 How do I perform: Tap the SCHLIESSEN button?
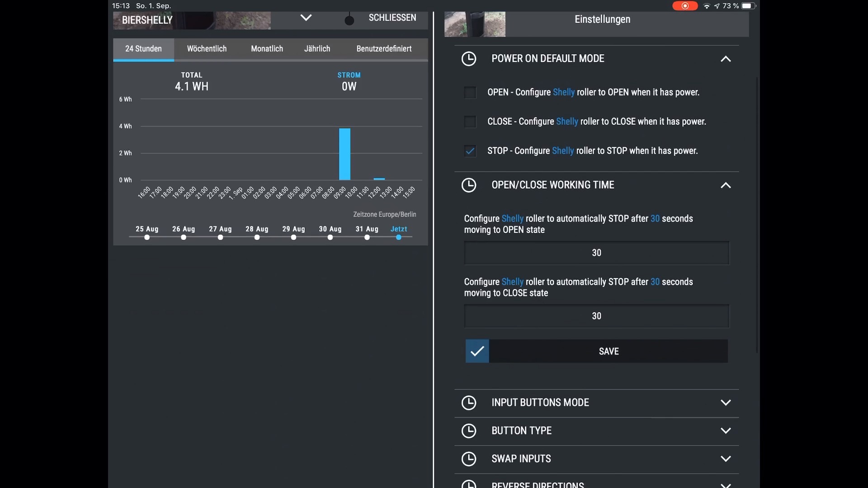pyautogui.click(x=392, y=18)
